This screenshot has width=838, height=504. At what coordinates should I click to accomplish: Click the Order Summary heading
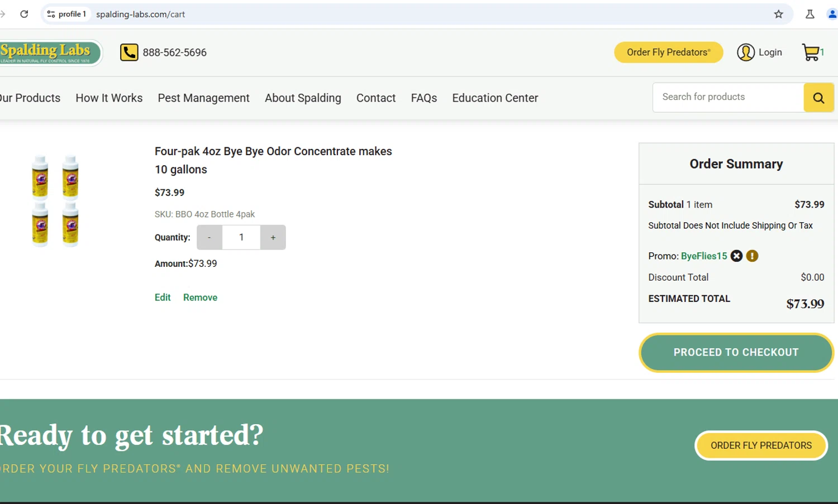pyautogui.click(x=736, y=164)
